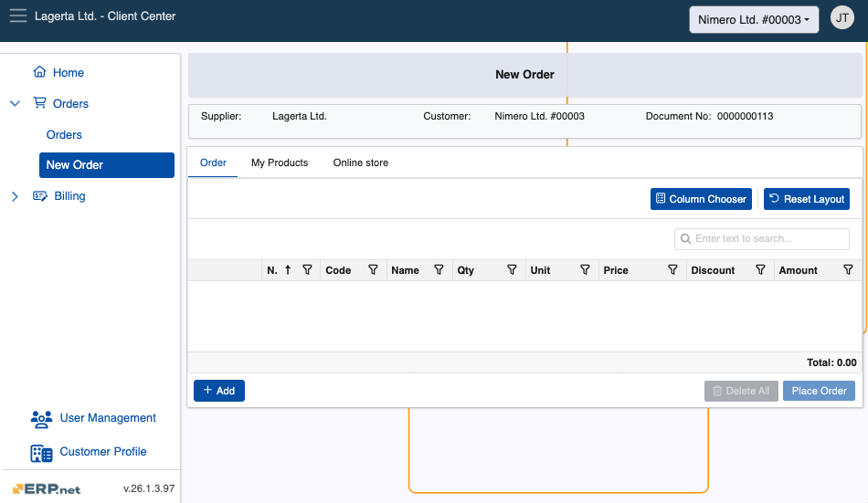
Task: Click the Customer Profile building icon
Action: pyautogui.click(x=41, y=453)
